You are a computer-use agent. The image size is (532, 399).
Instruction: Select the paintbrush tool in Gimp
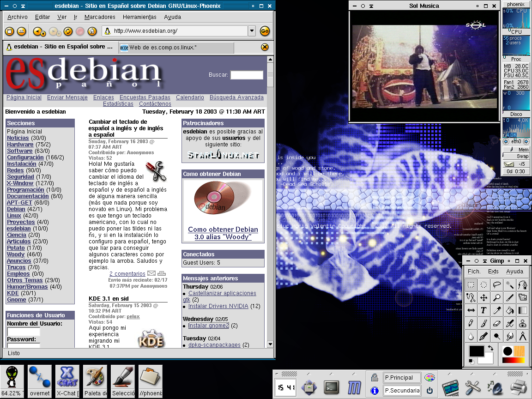[484, 323]
